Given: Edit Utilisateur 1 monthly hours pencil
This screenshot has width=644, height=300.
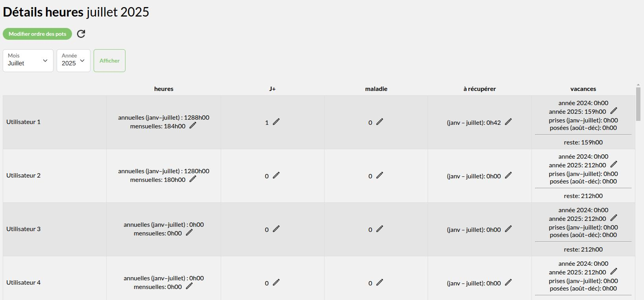Looking at the screenshot, I should click(193, 126).
